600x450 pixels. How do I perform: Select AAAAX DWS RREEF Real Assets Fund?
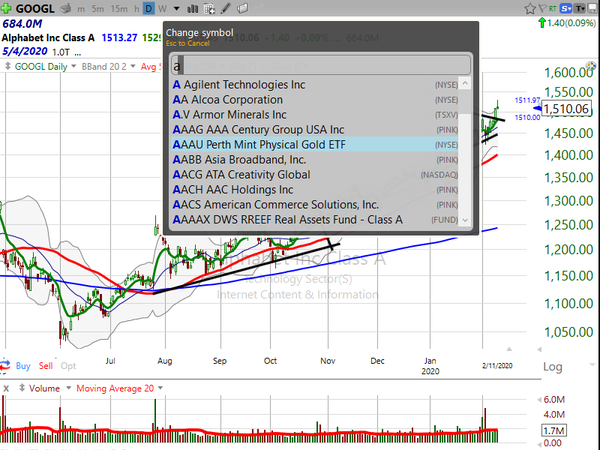(x=315, y=220)
